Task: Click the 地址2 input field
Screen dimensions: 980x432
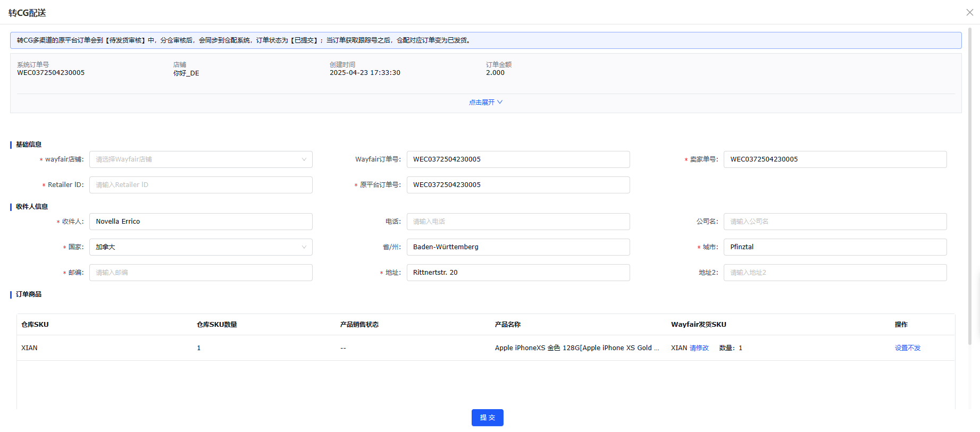Action: tap(834, 273)
